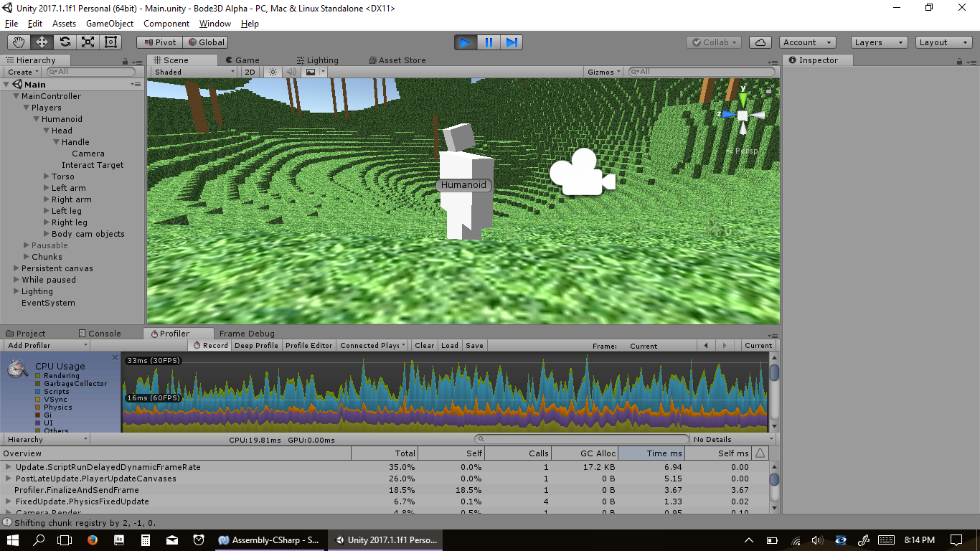Expand the Chunks object in Hierarchy
This screenshot has height=551, width=980.
pos(26,257)
